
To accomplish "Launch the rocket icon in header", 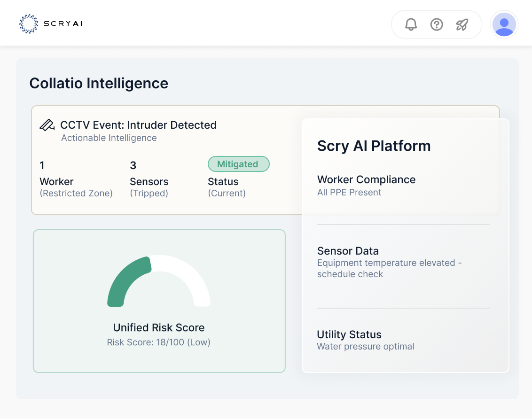I will tap(462, 24).
